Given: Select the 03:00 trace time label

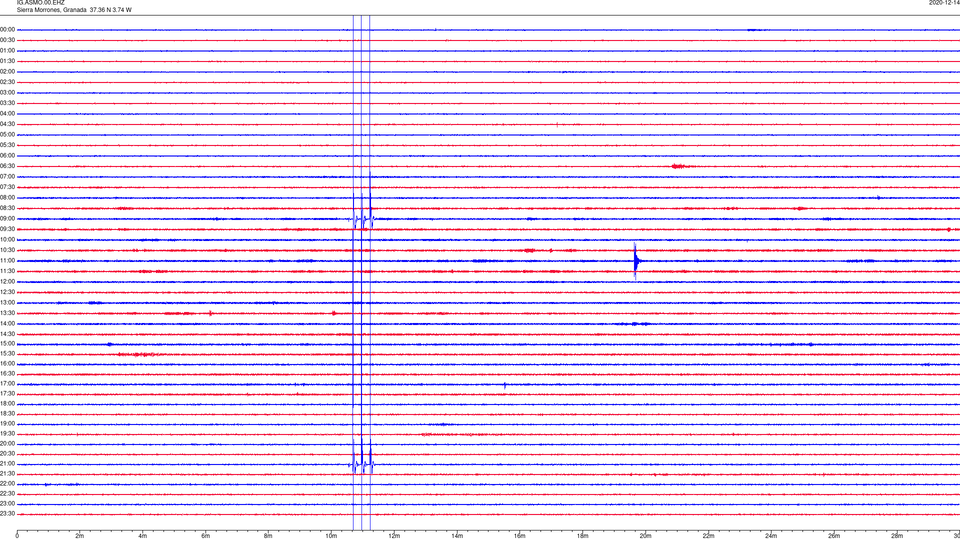Looking at the screenshot, I should (x=8, y=92).
